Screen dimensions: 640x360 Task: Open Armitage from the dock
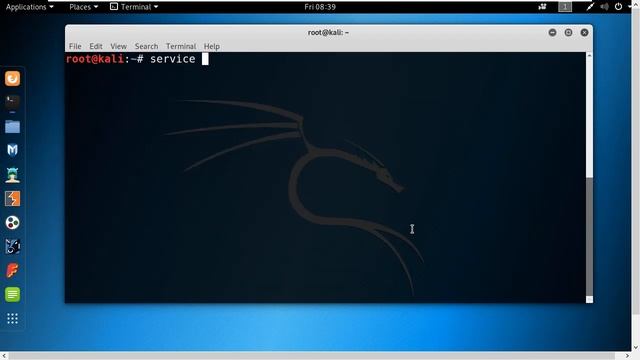[12, 175]
